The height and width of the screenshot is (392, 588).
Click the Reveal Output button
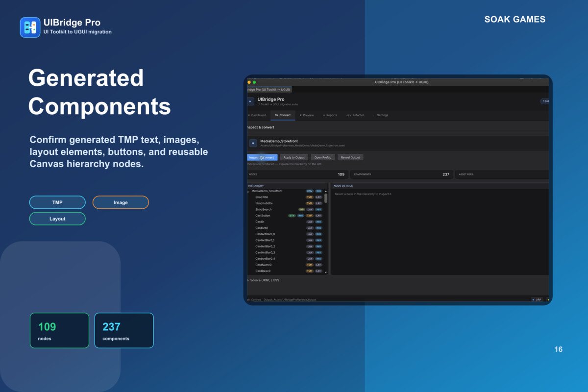[350, 157]
